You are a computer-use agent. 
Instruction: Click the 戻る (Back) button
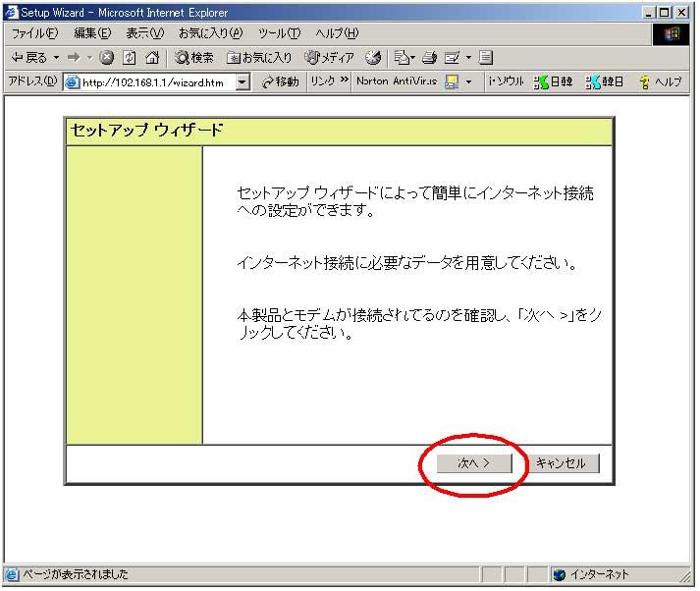tap(28, 58)
